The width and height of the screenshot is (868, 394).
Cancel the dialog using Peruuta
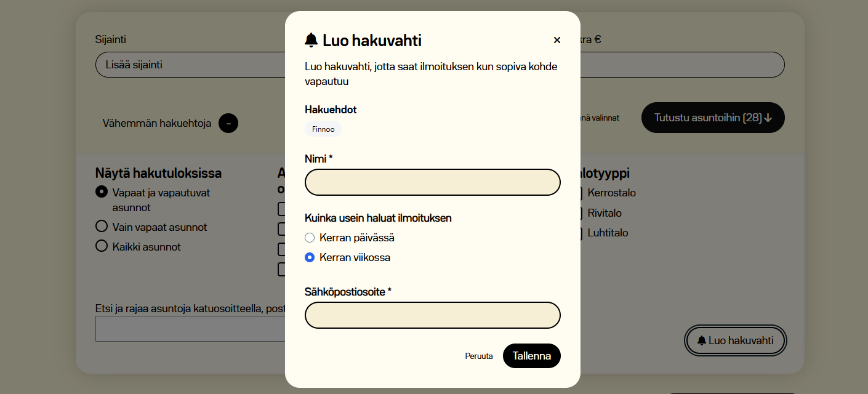479,356
